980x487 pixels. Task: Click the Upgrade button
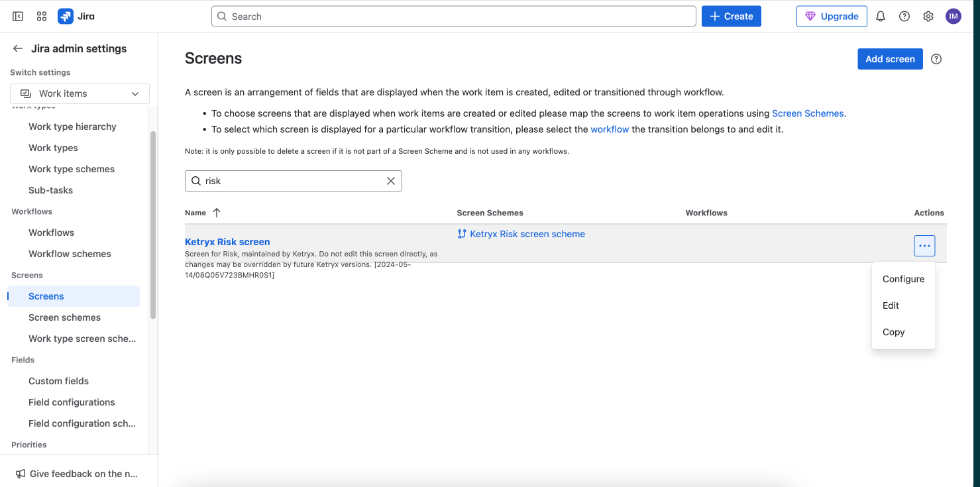(832, 17)
